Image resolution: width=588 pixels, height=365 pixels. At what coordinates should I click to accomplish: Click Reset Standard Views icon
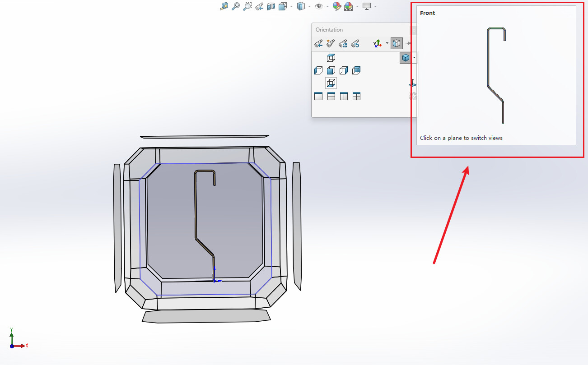[355, 43]
